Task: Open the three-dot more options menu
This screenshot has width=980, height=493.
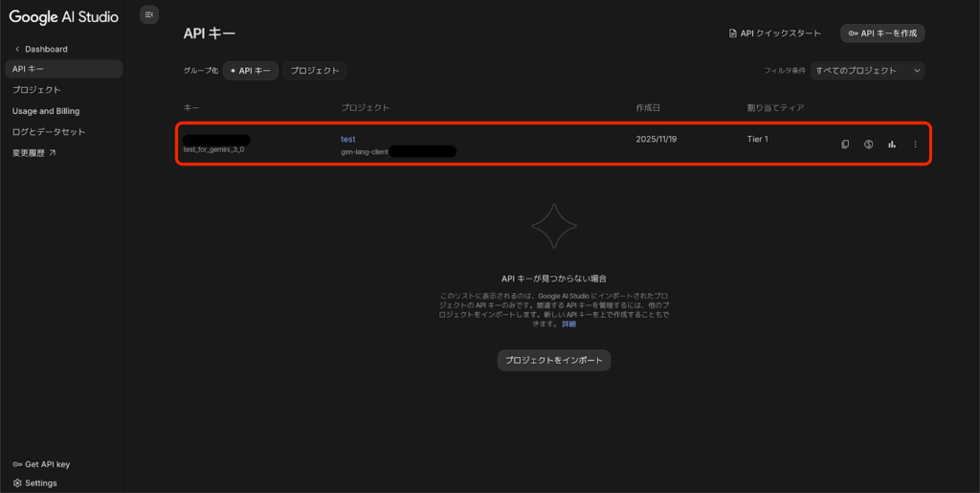Action: pos(915,145)
